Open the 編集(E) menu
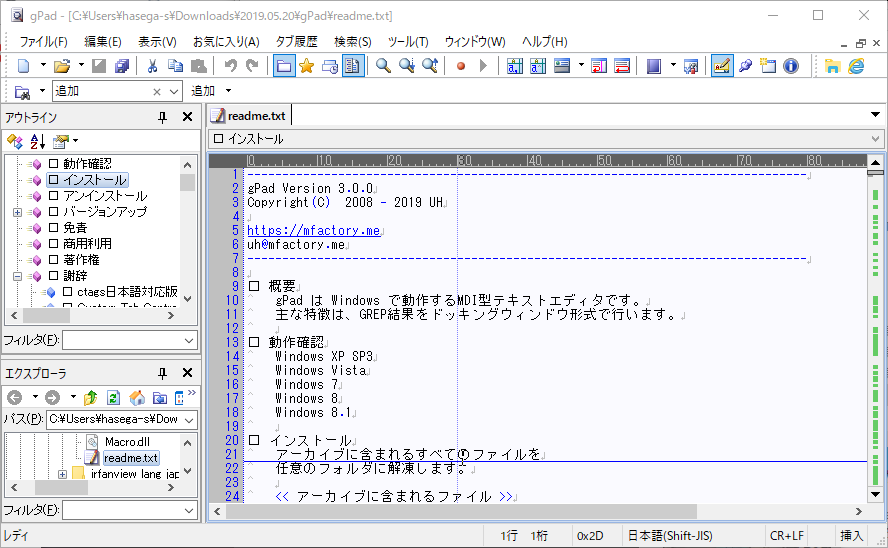The height and width of the screenshot is (548, 888). coord(103,41)
